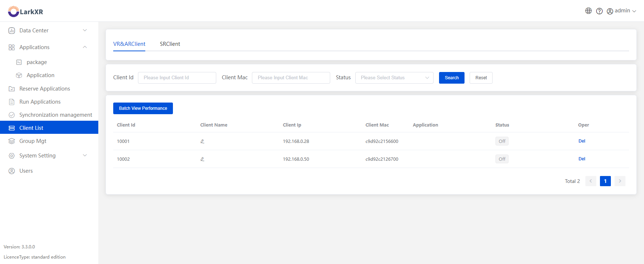Click the LarkXR logo
This screenshot has width=644, height=264.
point(25,11)
